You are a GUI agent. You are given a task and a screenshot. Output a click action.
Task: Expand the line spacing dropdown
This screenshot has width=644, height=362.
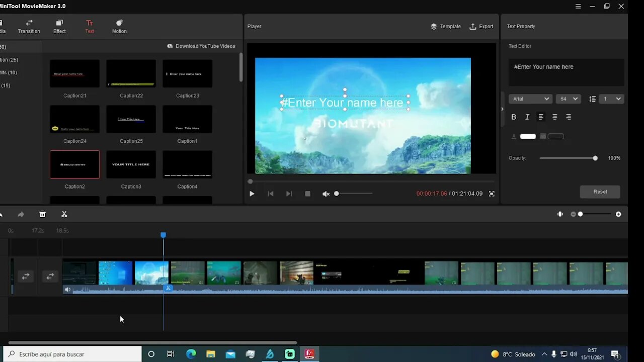coord(612,99)
